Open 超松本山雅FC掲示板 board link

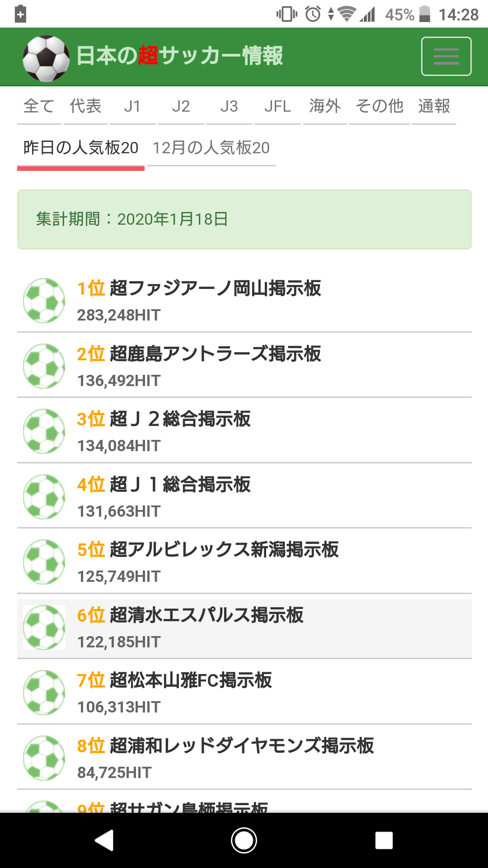click(x=191, y=680)
